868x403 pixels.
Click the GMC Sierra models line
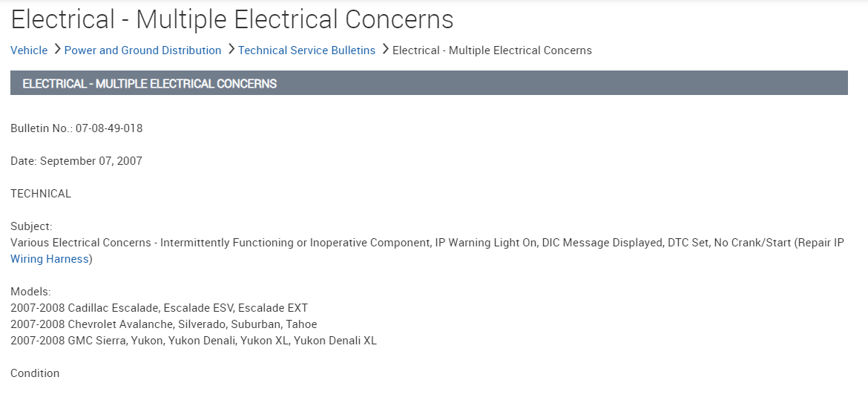pos(194,341)
